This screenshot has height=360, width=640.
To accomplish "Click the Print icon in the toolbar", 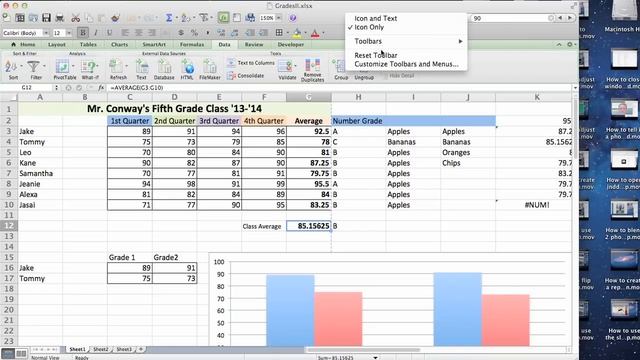I will click(x=60, y=18).
